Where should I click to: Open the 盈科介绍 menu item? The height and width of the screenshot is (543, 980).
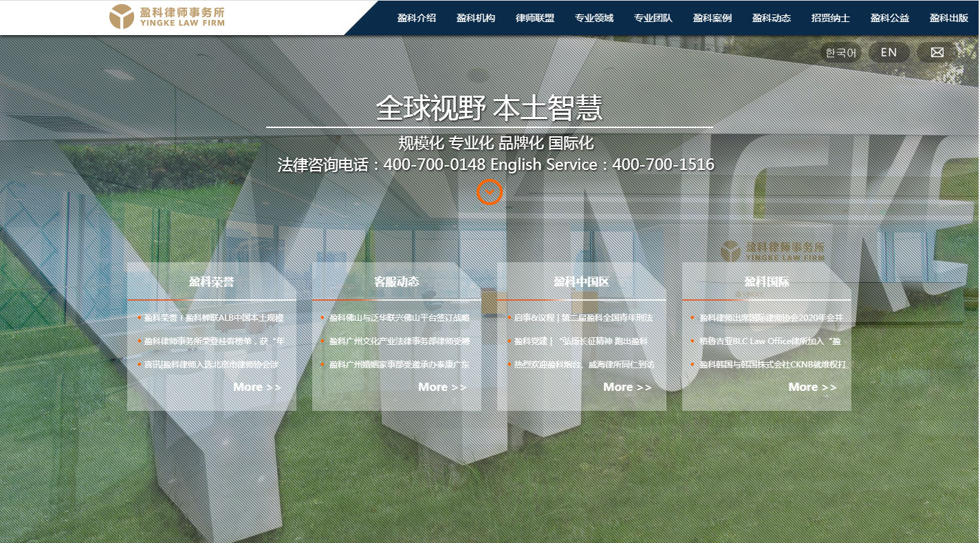click(x=417, y=19)
